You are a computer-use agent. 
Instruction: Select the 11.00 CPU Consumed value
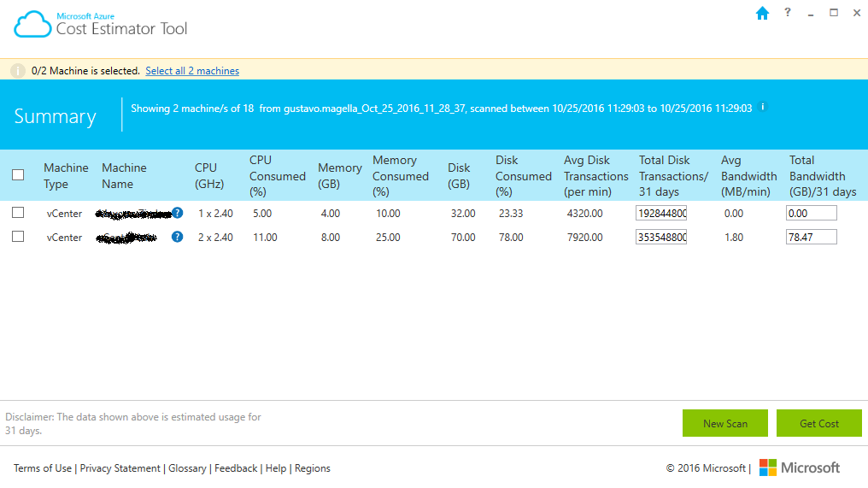265,237
